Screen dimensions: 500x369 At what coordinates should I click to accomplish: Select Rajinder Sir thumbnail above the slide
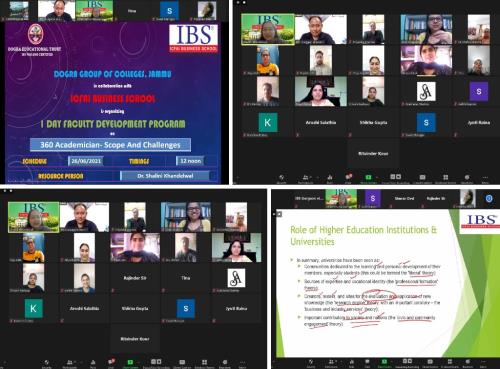436,199
